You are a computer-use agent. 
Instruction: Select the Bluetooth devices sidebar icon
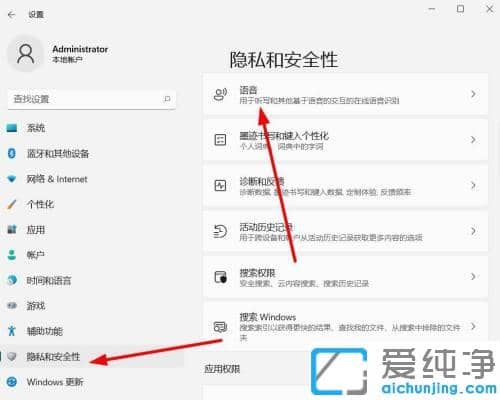[12, 153]
